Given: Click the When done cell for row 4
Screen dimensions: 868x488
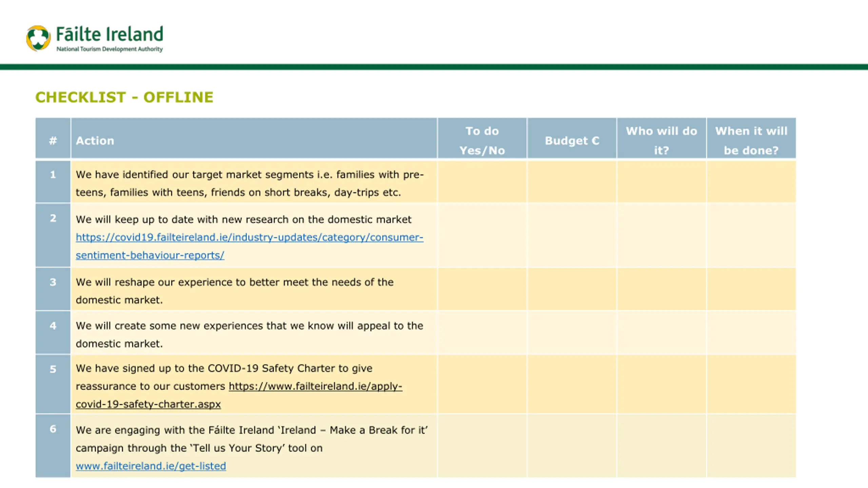Looking at the screenshot, I should point(751,333).
